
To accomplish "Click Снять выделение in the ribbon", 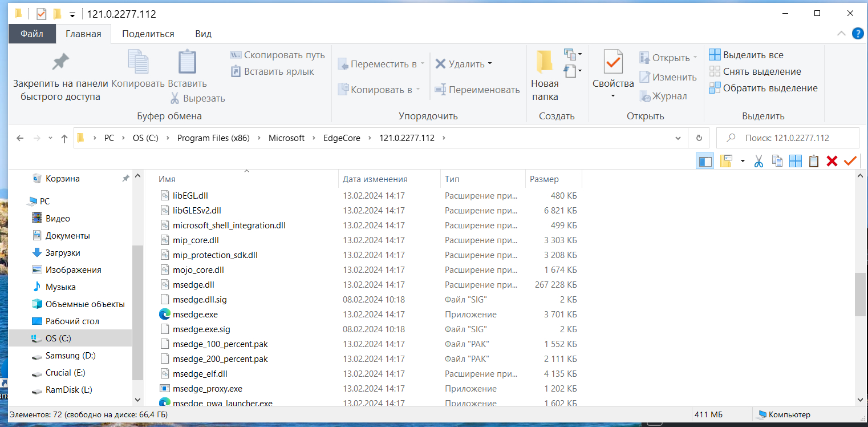I will pos(755,71).
